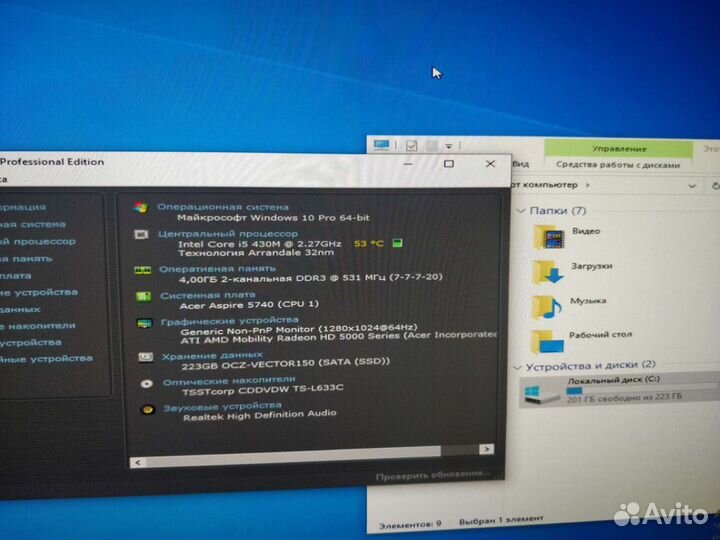Select Средства работы с дисками tab
The width and height of the screenshot is (720, 540).
coord(618,164)
